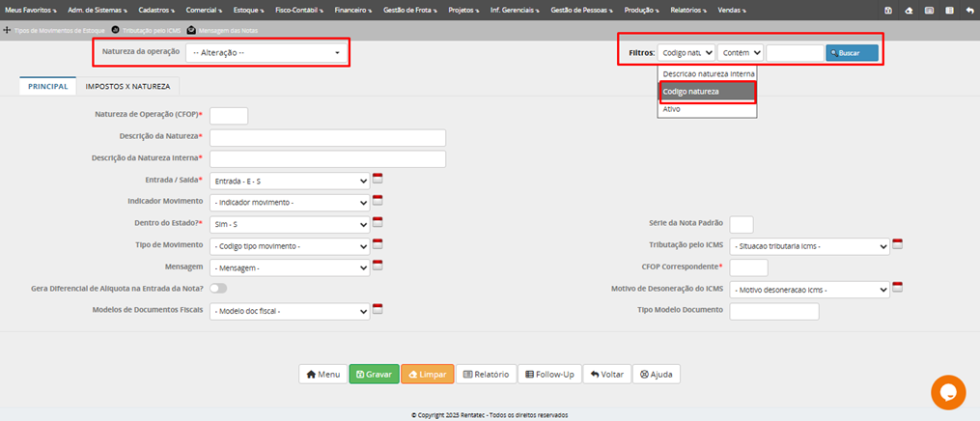Screen dimensions: 980x421
Task: Click lookup icon beside Entrada / Saída
Action: [378, 179]
